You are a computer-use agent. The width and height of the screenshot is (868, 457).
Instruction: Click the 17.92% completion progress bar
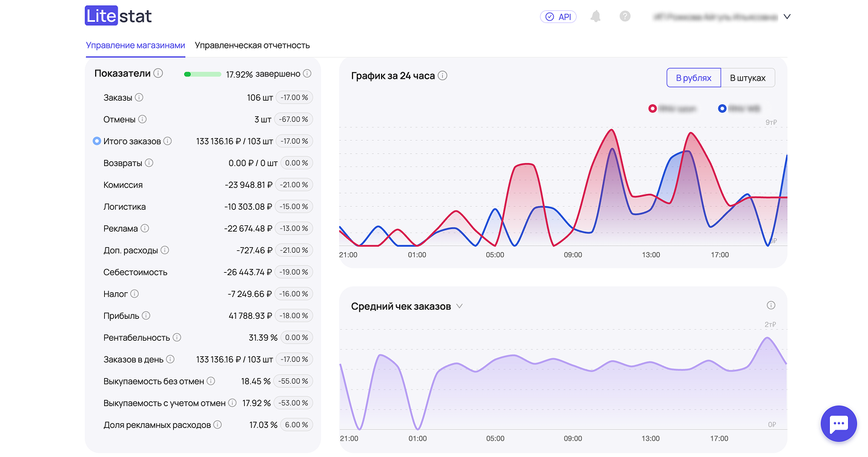[x=202, y=74]
